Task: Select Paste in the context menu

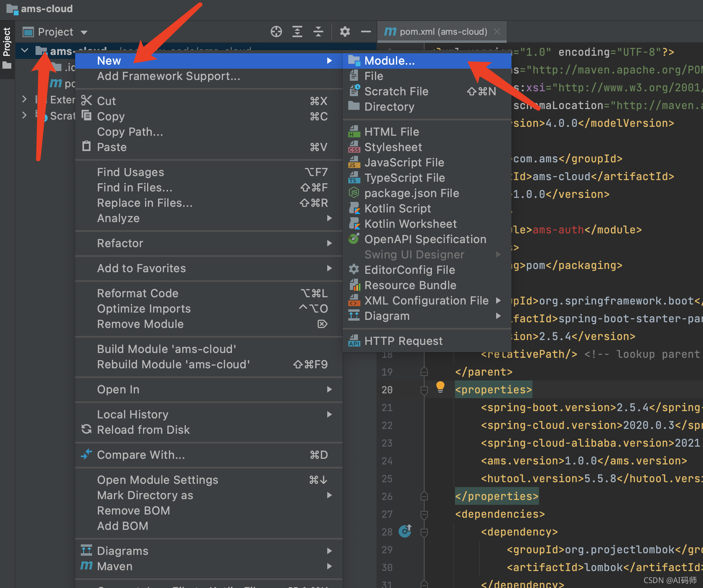Action: pyautogui.click(x=209, y=147)
